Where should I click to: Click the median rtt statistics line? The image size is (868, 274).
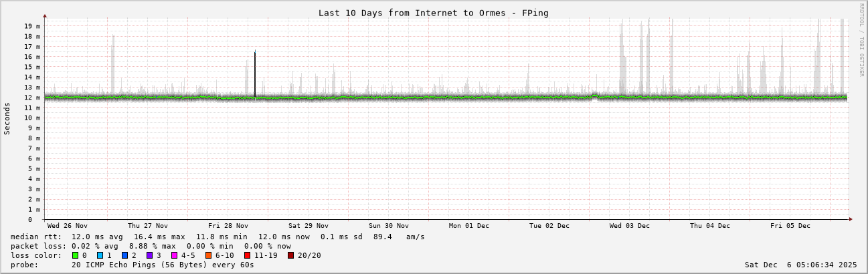click(x=218, y=237)
